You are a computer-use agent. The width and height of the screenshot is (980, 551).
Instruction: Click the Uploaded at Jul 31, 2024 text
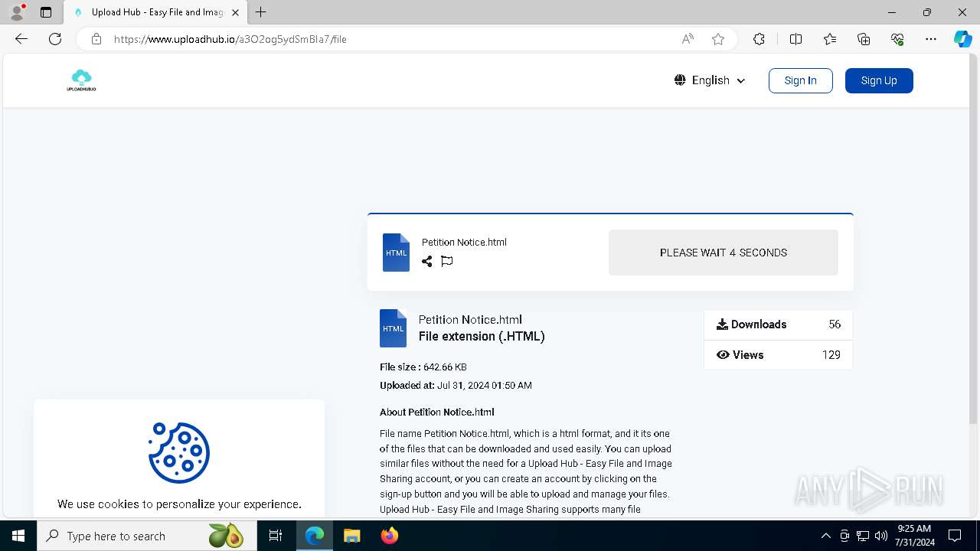[456, 386]
